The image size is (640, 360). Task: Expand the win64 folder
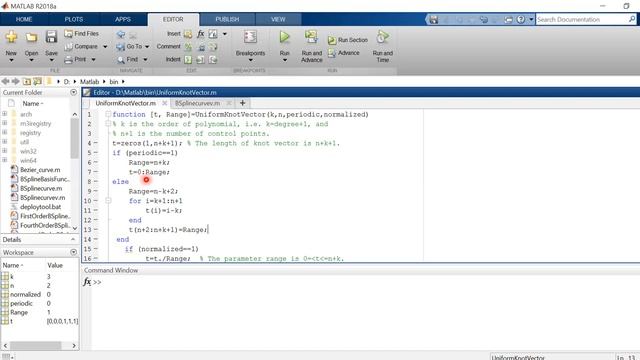[x=4, y=160]
